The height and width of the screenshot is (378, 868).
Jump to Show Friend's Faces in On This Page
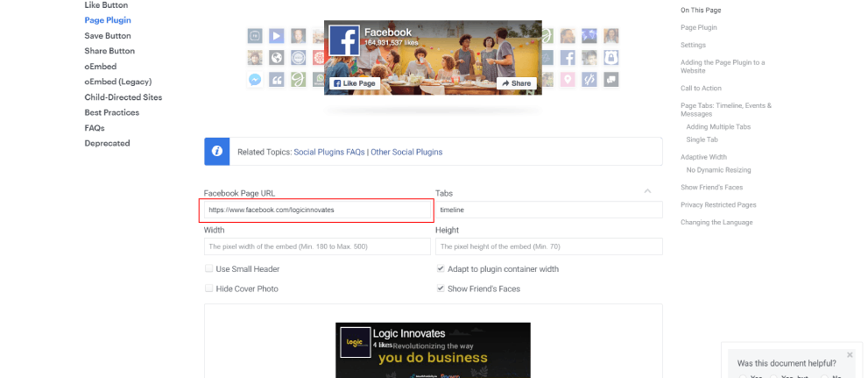pos(712,188)
